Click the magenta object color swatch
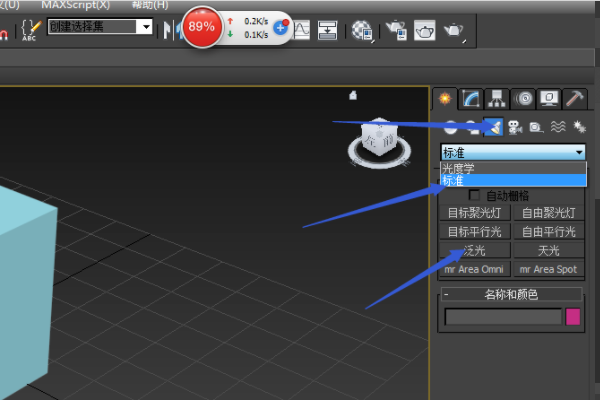This screenshot has height=400, width=600. click(573, 317)
